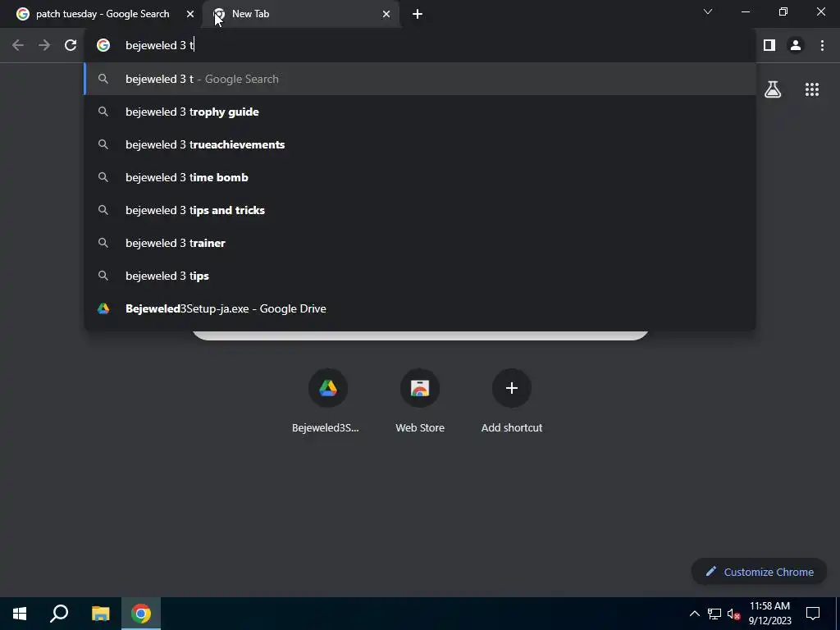Screen dimensions: 840x630
Task: Open the Windows Start menu
Action: click(20, 614)
